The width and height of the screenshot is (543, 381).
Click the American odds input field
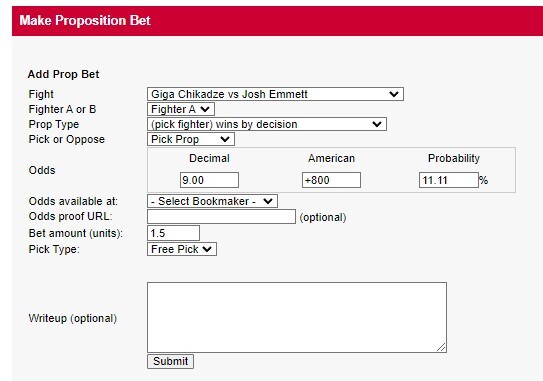pos(331,180)
